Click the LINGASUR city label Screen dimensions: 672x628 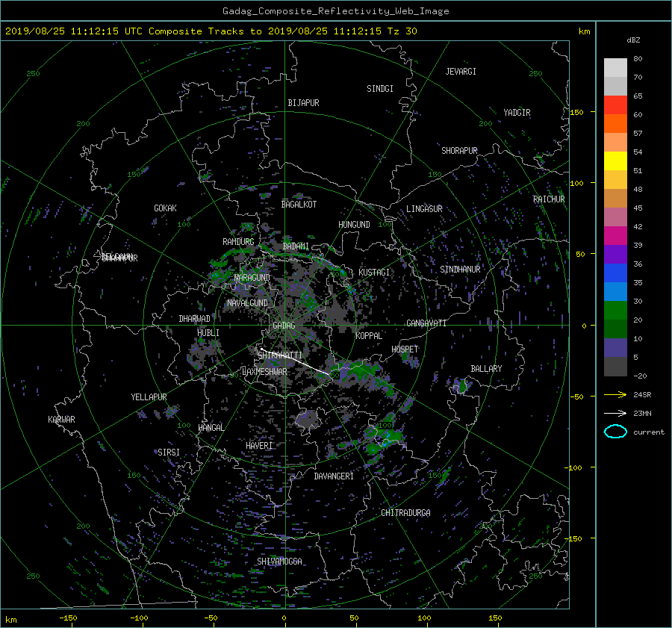[424, 209]
